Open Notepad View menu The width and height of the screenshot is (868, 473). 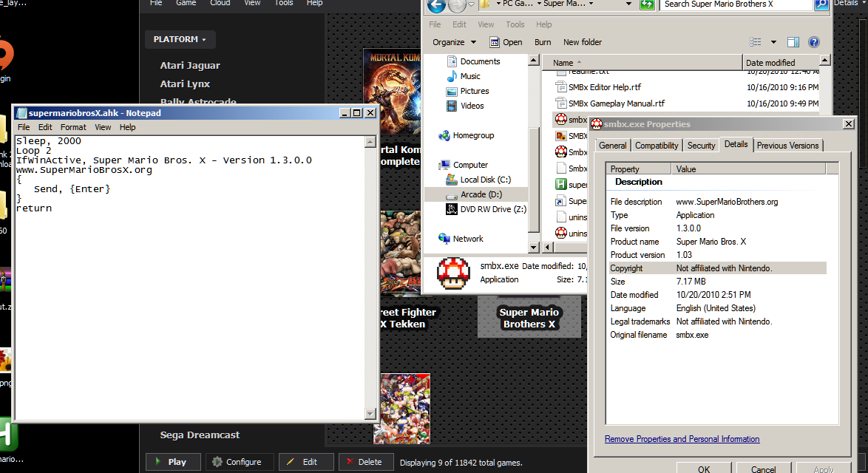(103, 127)
